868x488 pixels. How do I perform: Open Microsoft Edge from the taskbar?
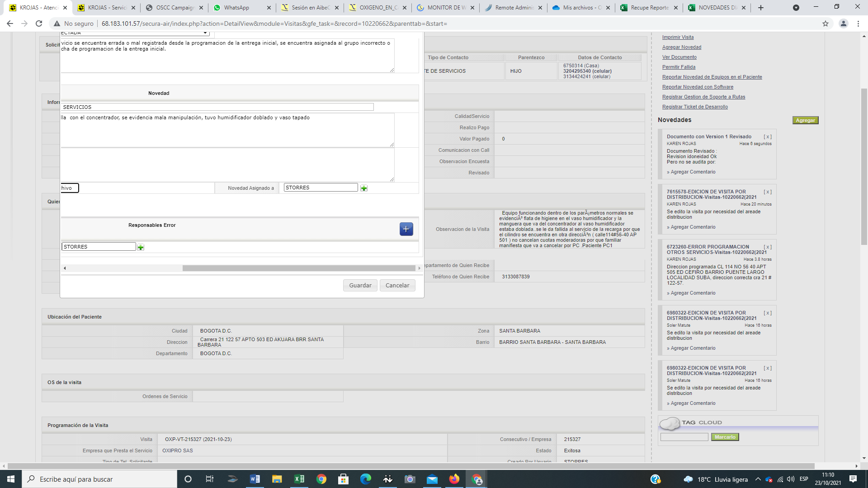[366, 479]
